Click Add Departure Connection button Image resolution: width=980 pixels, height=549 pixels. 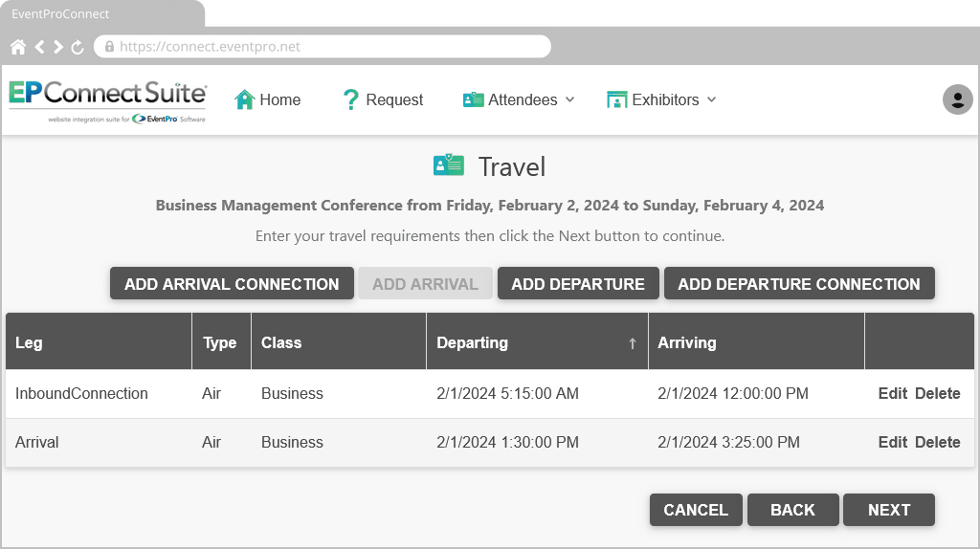[799, 283]
